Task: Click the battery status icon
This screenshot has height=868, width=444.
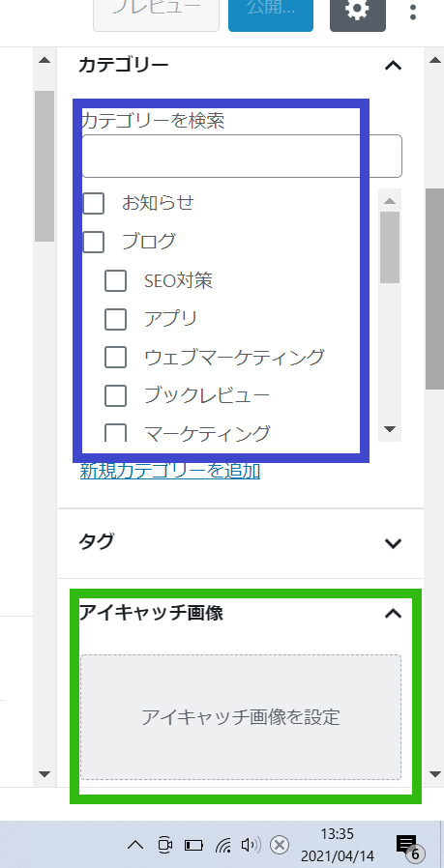Action: (x=194, y=845)
